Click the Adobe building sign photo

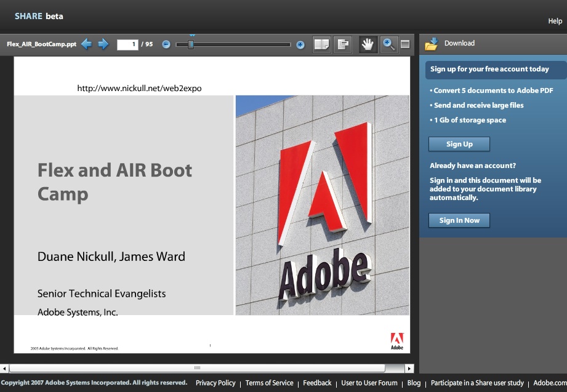tap(323, 205)
